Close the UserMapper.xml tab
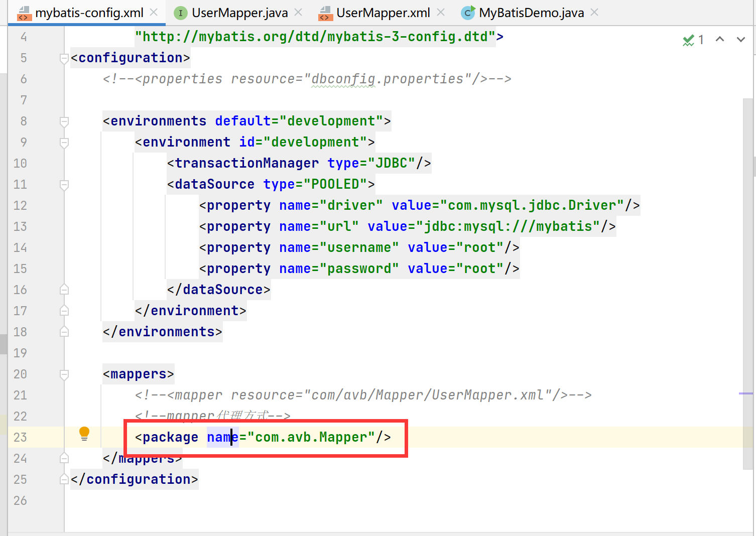756x536 pixels. (x=441, y=12)
